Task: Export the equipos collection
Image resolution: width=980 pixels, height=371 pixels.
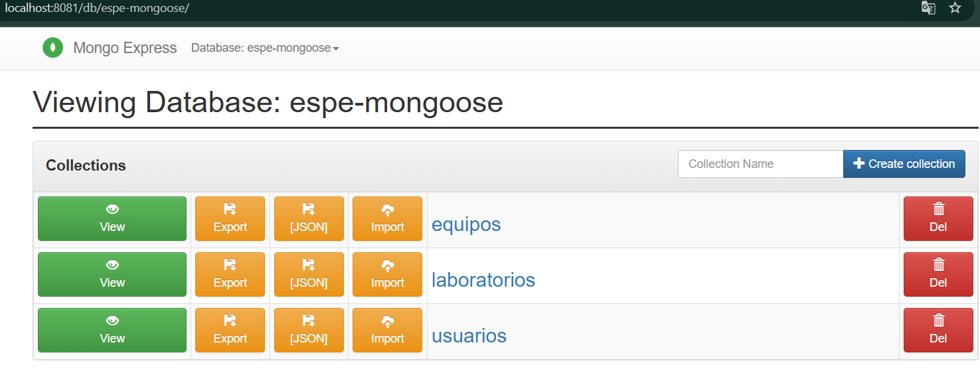Action: click(230, 219)
